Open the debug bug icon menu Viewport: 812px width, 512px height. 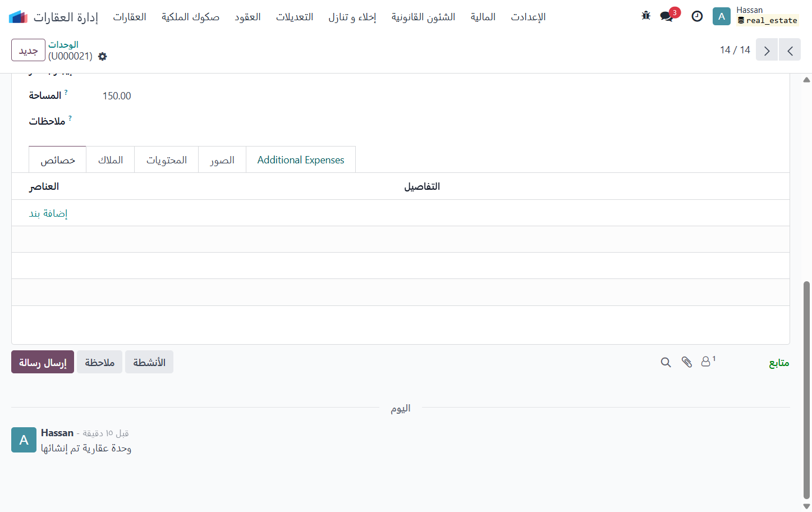pyautogui.click(x=646, y=16)
